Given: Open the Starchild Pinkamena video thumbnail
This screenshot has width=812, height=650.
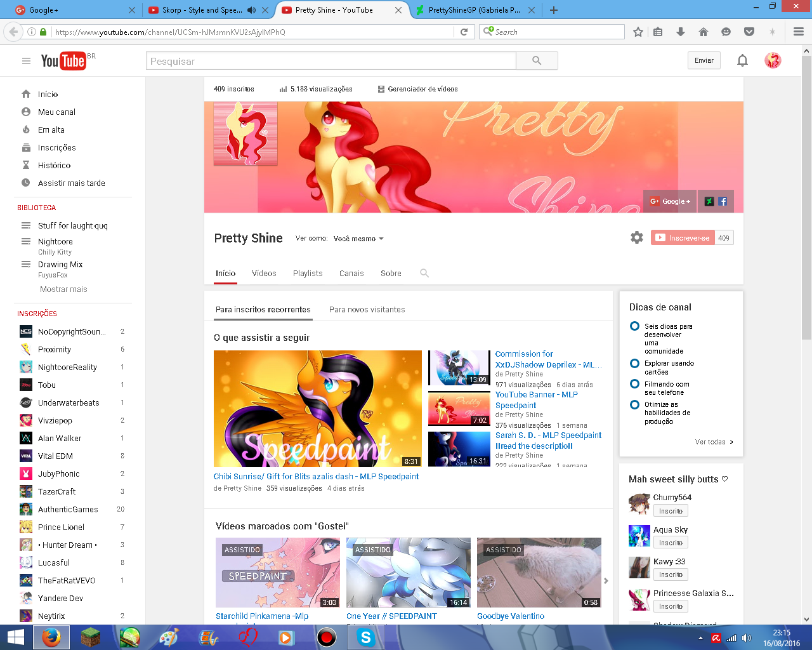Looking at the screenshot, I should click(x=278, y=573).
